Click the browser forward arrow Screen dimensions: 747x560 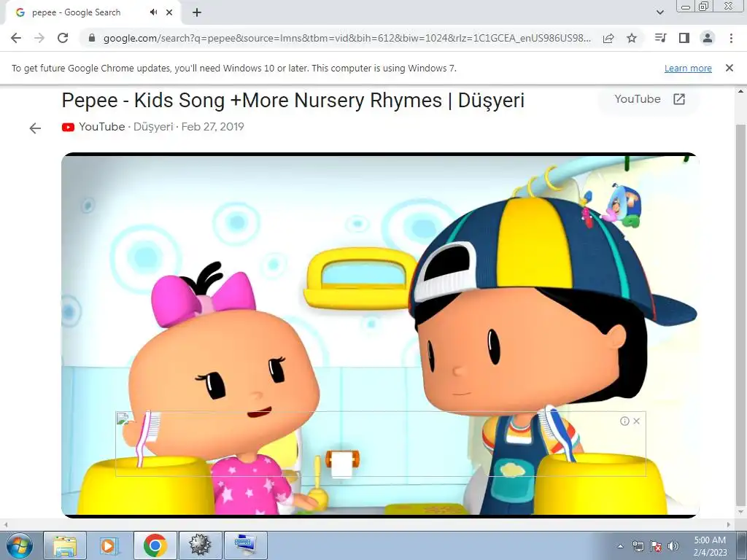click(39, 38)
